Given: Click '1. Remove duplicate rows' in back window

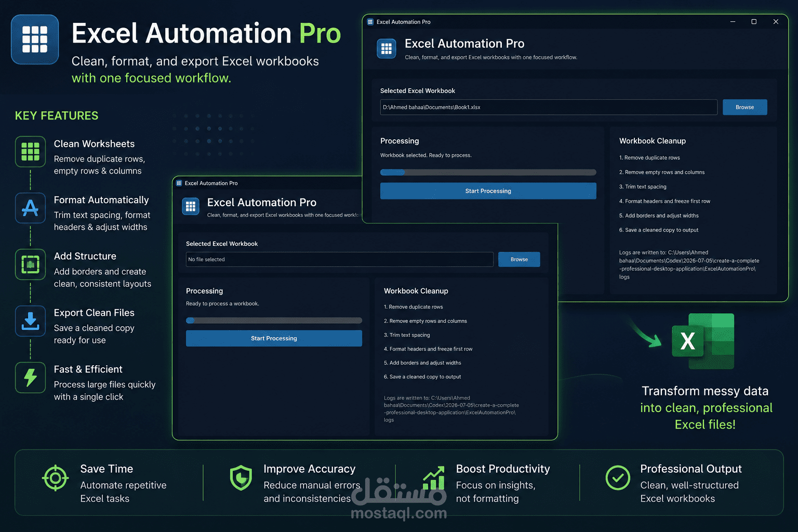Looking at the screenshot, I should [x=649, y=157].
